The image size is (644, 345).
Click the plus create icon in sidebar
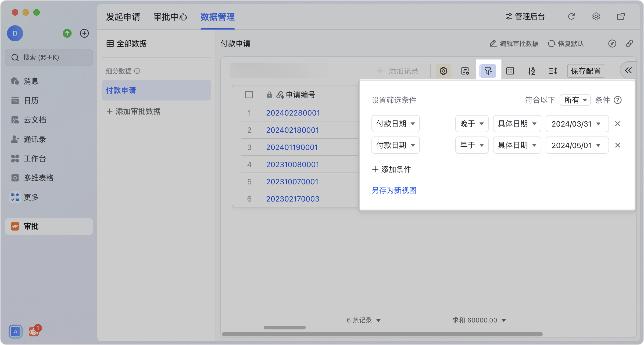[84, 33]
